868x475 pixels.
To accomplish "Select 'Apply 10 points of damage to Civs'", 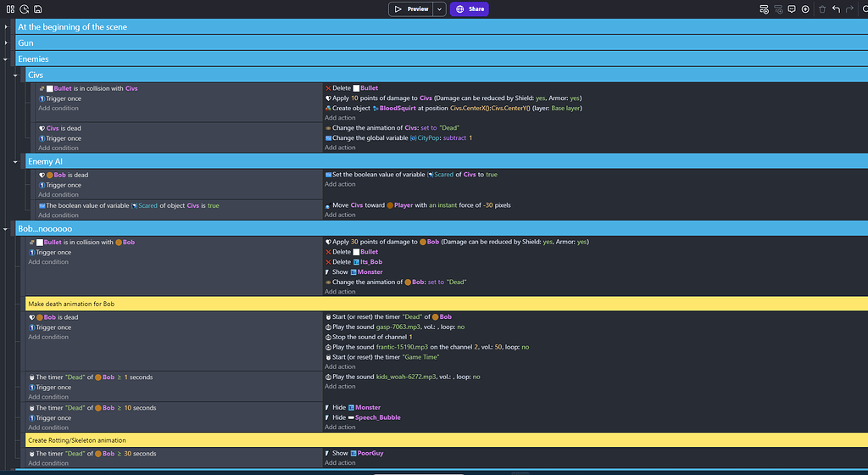I will click(453, 98).
